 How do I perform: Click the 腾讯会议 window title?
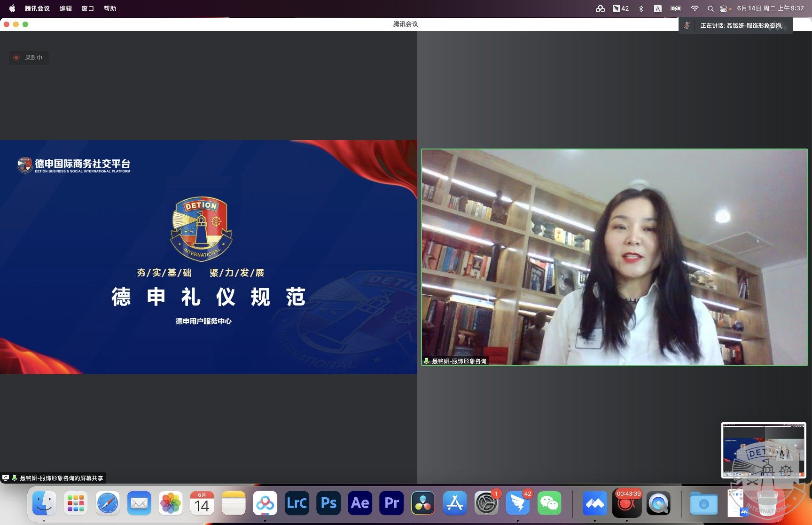[x=406, y=24]
